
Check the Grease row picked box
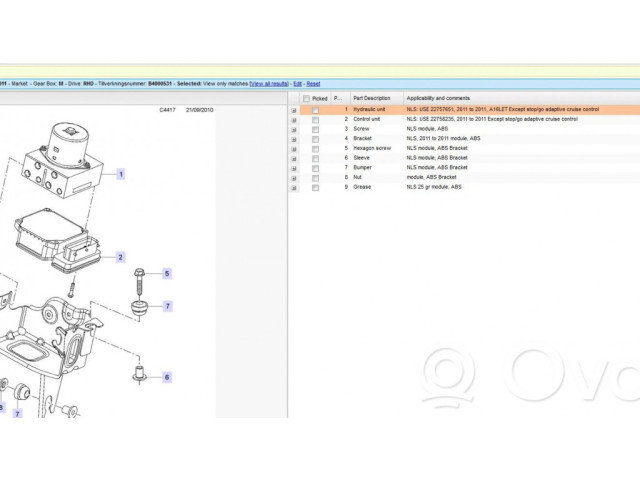coord(316,187)
